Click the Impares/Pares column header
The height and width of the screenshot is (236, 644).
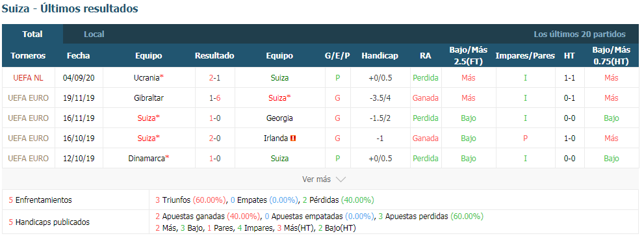[x=525, y=56]
